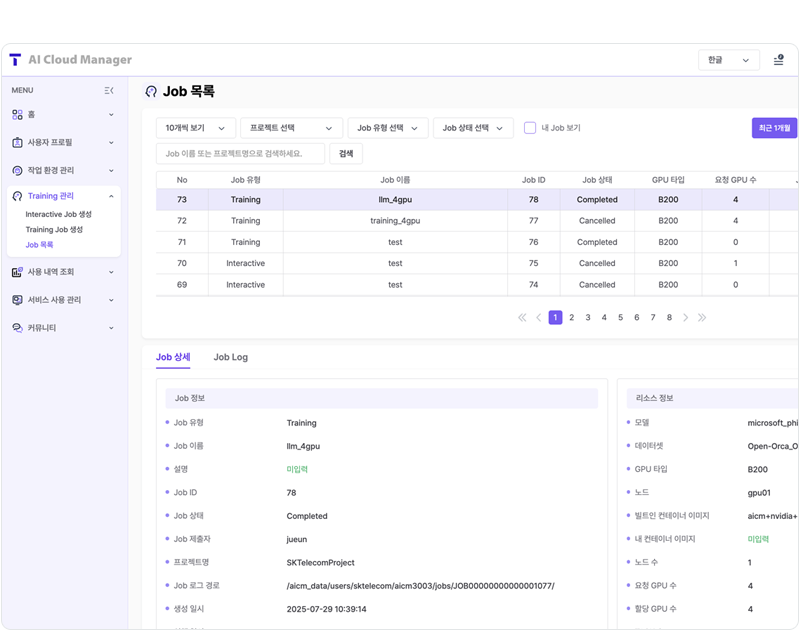The height and width of the screenshot is (631, 800).
Task: Open the 10개씩 보기 page size dropdown
Action: click(x=195, y=128)
